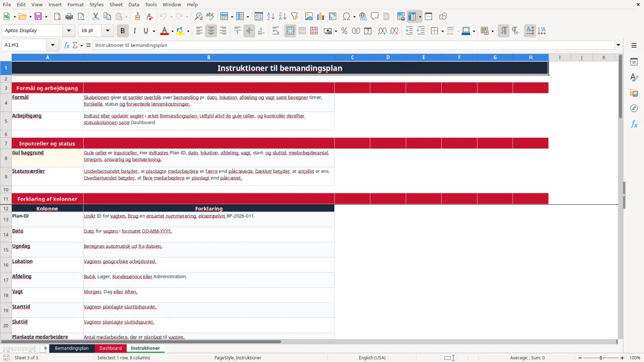
Task: Apply the red font color swatch
Action: coord(164,31)
